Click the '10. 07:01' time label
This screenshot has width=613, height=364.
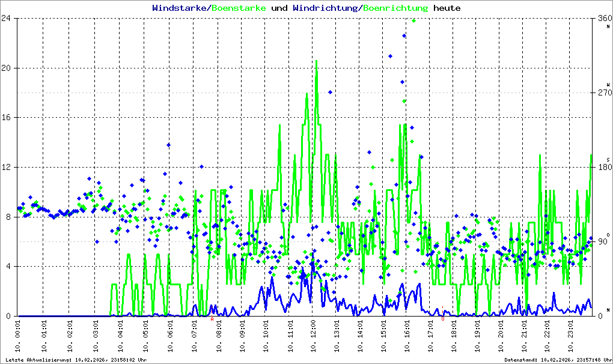[194, 336]
